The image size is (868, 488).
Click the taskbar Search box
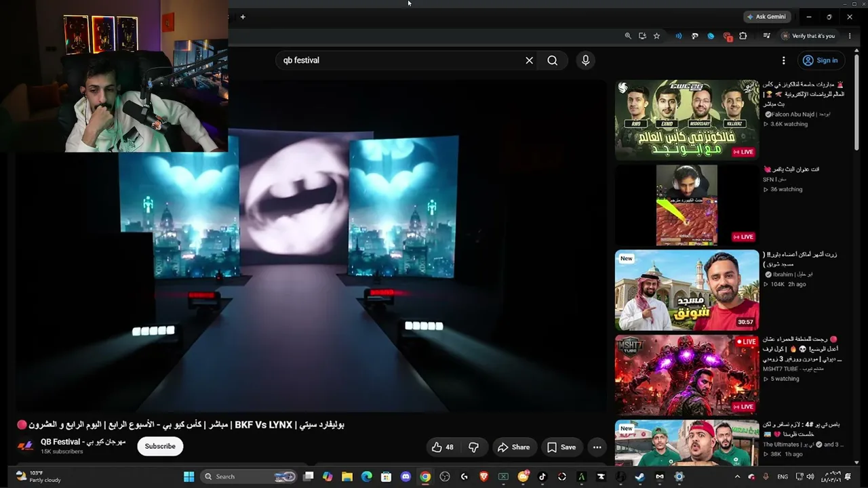pyautogui.click(x=249, y=476)
